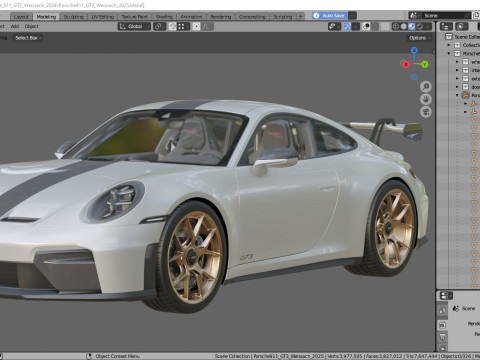The width and height of the screenshot is (480, 360).
Task: Open the Scripting workspace tab
Action: [283, 16]
